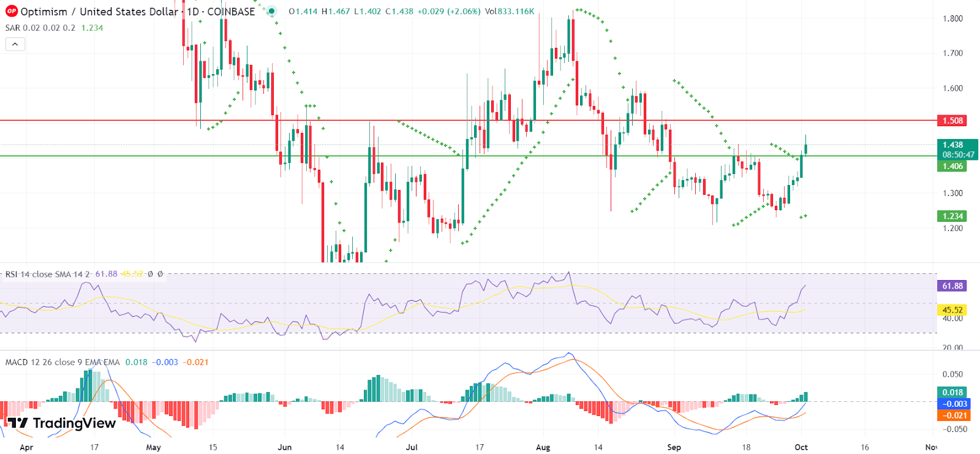
Task: Select the RSI 14 close indicator legend
Action: click(x=48, y=274)
